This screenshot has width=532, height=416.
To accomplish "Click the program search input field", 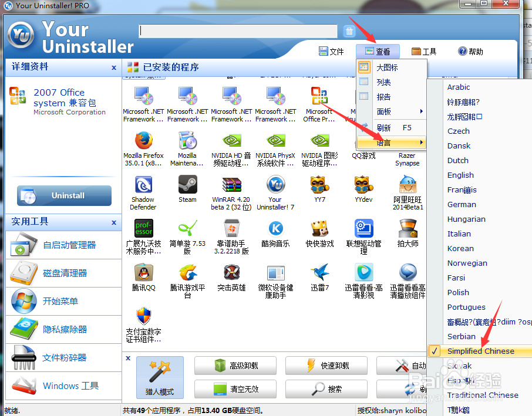I will coord(238,31).
